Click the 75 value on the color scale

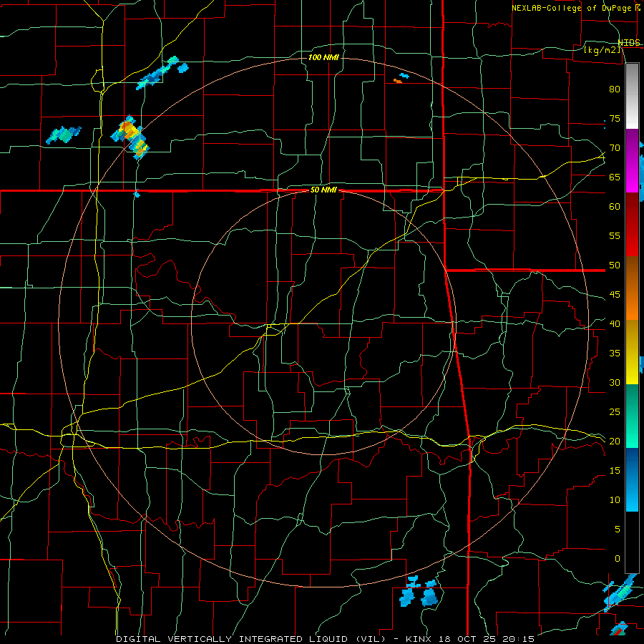click(615, 118)
